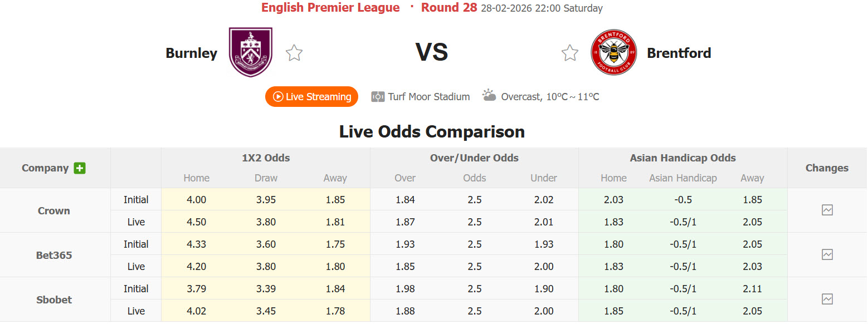868x324 pixels.
Task: Open the Round 28 link
Action: click(449, 7)
